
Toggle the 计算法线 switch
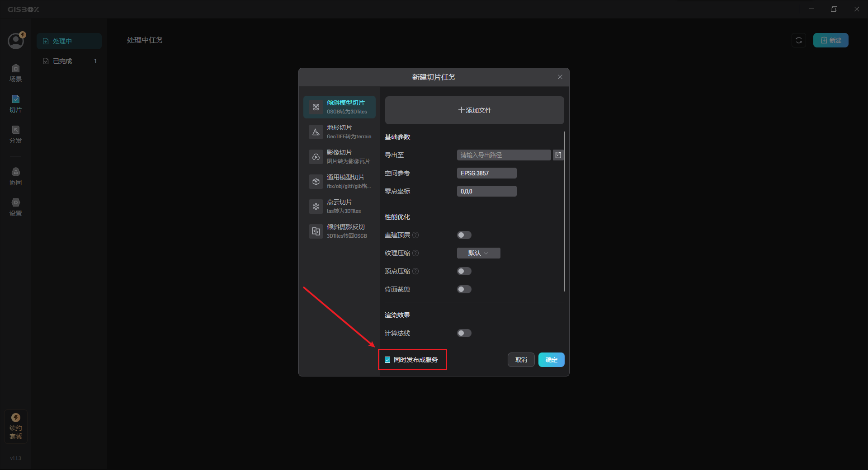tap(464, 333)
